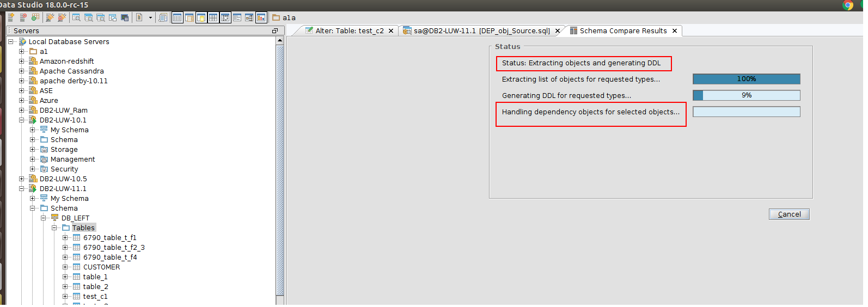Image resolution: width=868 pixels, height=307 pixels.
Task: Collapse the DB2-LUW-10.1 server node
Action: tap(22, 120)
